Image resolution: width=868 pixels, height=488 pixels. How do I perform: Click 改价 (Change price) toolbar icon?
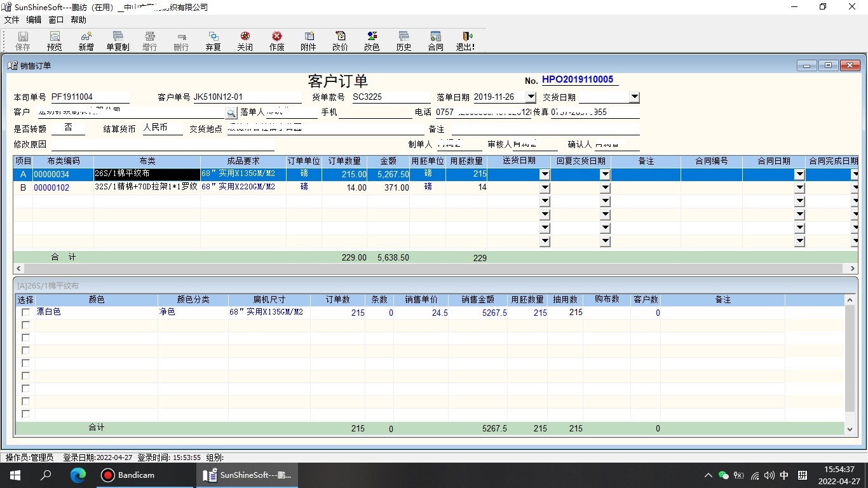[340, 41]
